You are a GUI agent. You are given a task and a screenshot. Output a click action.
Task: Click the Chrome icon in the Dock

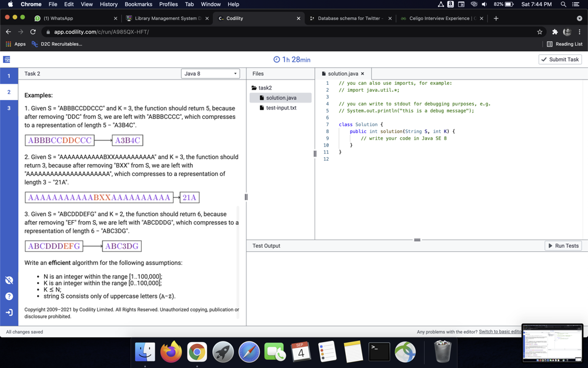pyautogui.click(x=197, y=352)
